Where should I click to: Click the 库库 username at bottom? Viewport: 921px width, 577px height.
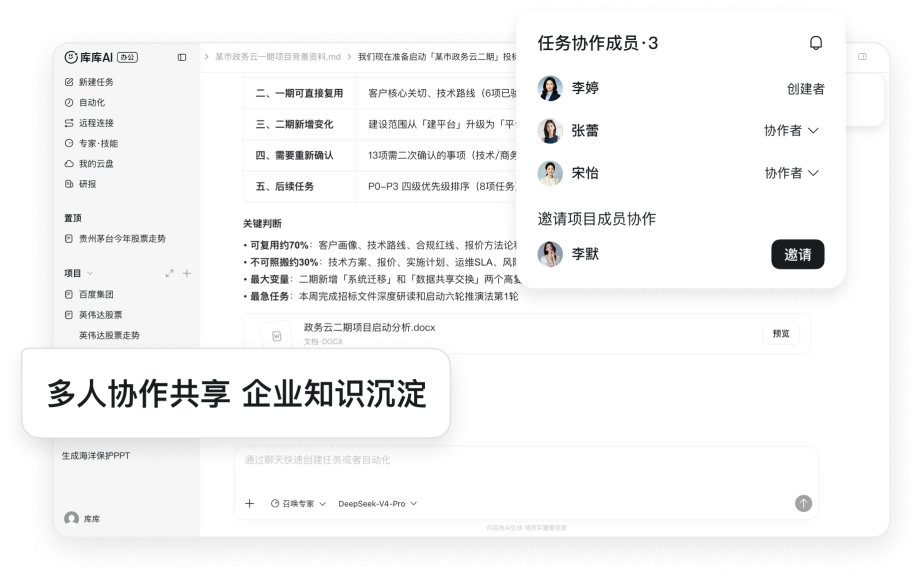[92, 519]
